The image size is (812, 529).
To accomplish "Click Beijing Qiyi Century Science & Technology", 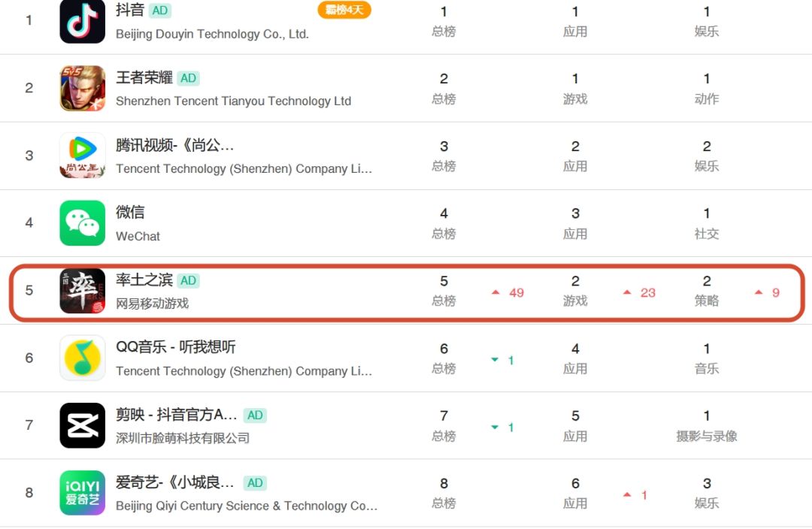I will [x=247, y=506].
